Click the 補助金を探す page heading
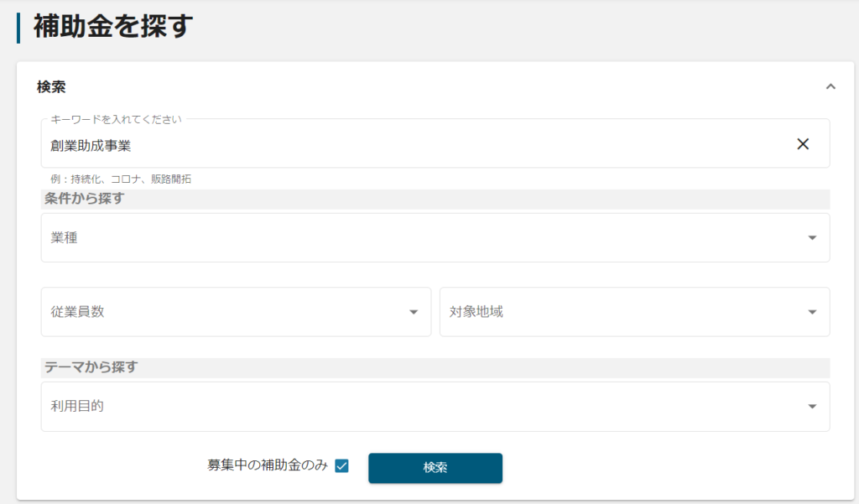This screenshot has width=859, height=504. click(x=113, y=27)
